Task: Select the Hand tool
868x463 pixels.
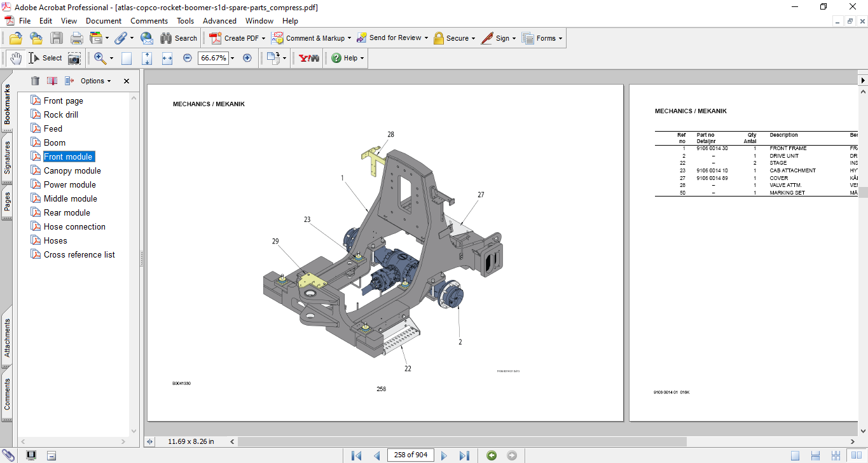Action: [x=16, y=58]
